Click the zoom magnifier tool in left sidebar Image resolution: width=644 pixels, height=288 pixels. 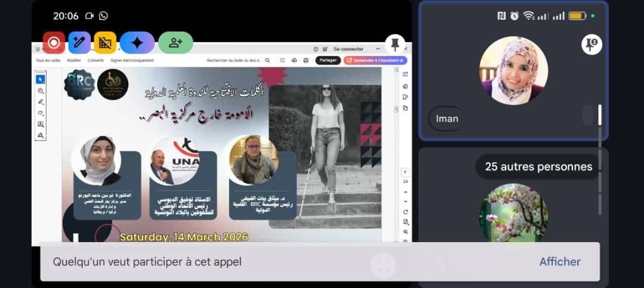41,91
